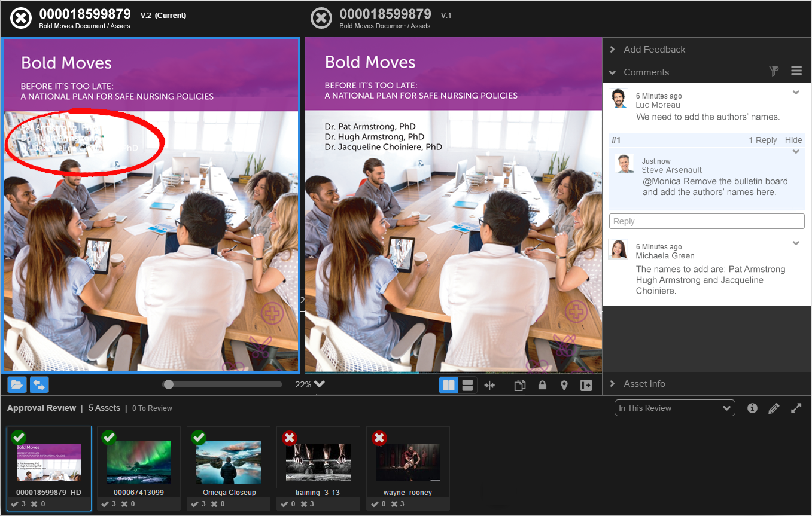Click the review info icon

(752, 408)
